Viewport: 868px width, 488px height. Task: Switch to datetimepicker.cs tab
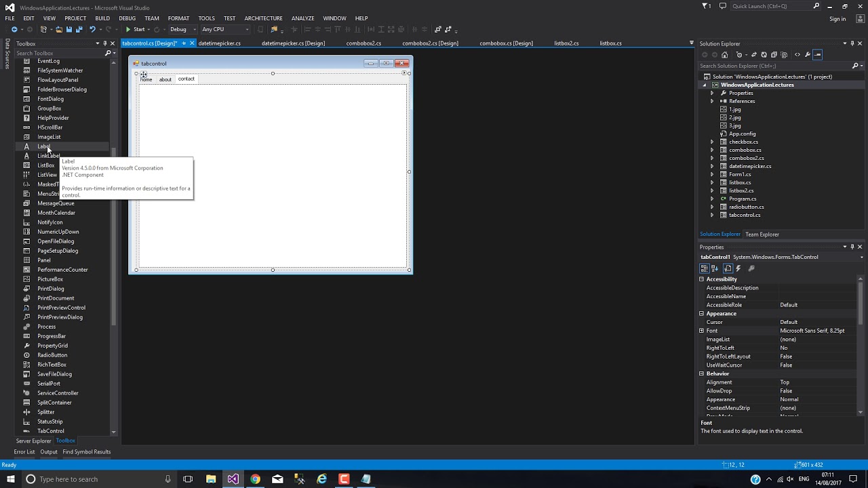click(x=219, y=43)
